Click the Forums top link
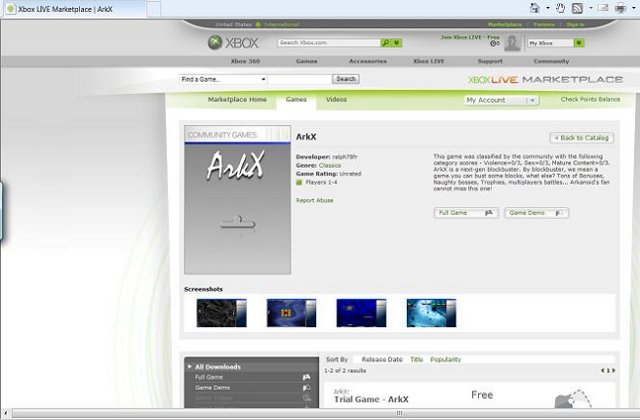 [544, 24]
